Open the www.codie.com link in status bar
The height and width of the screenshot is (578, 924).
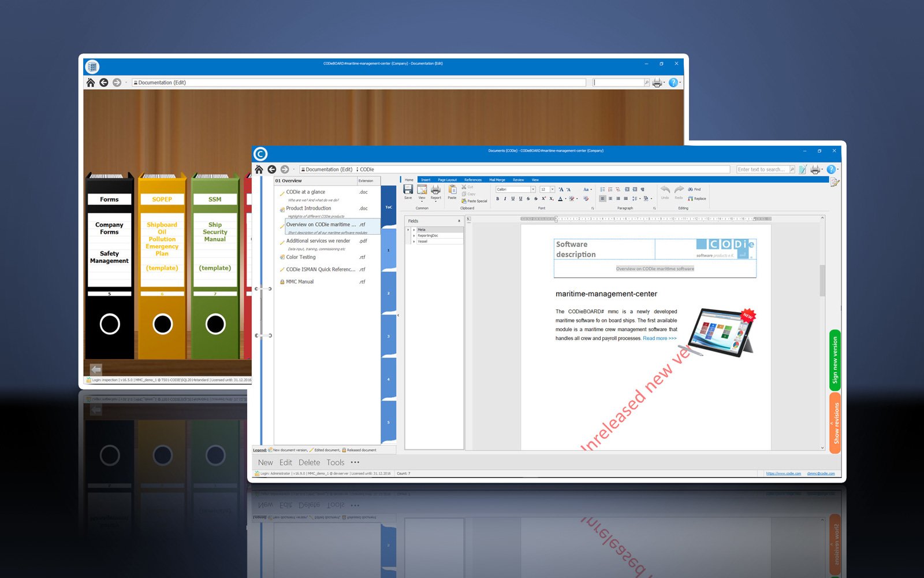[784, 473]
